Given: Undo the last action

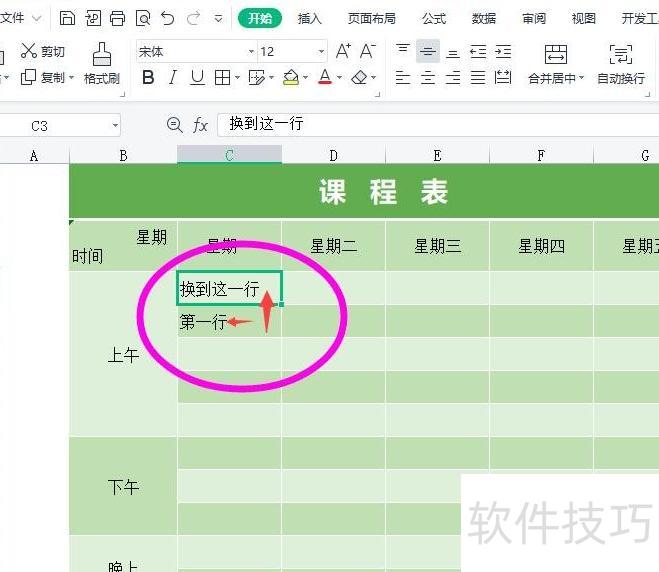Looking at the screenshot, I should coord(168,18).
